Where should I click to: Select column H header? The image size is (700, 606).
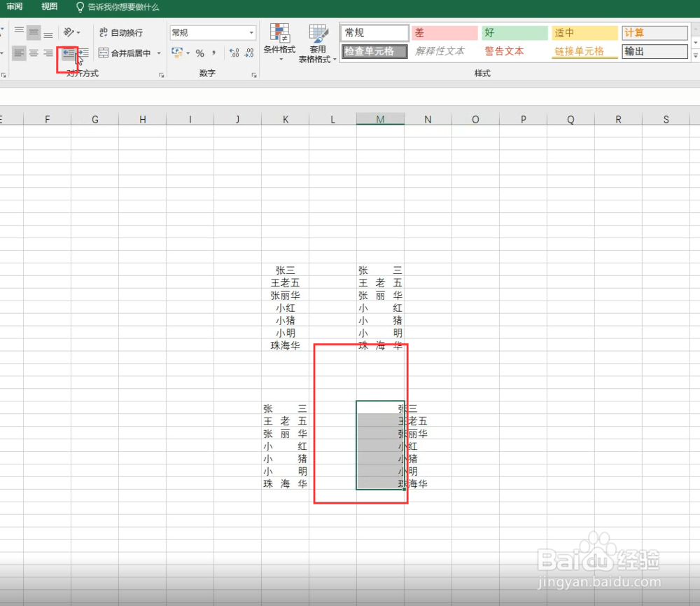[143, 119]
